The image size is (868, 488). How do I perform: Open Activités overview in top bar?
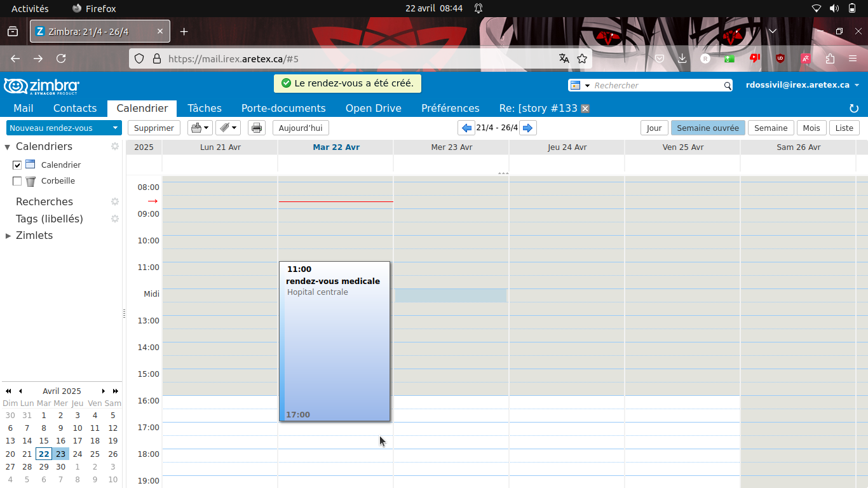30,8
